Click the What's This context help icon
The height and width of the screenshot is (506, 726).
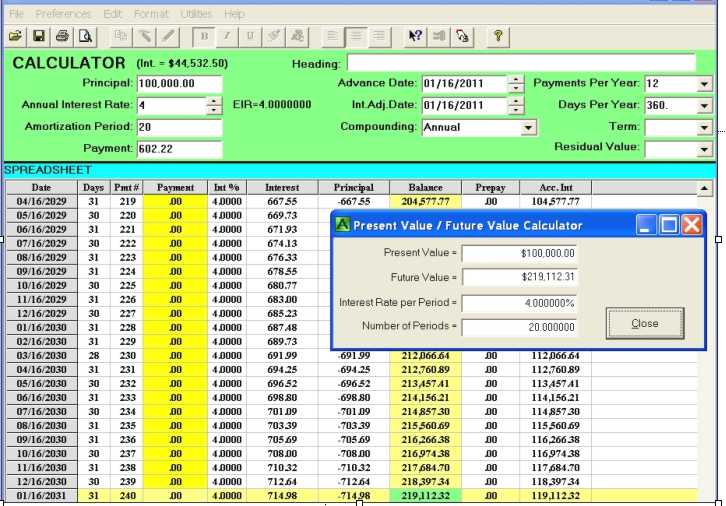click(x=414, y=36)
